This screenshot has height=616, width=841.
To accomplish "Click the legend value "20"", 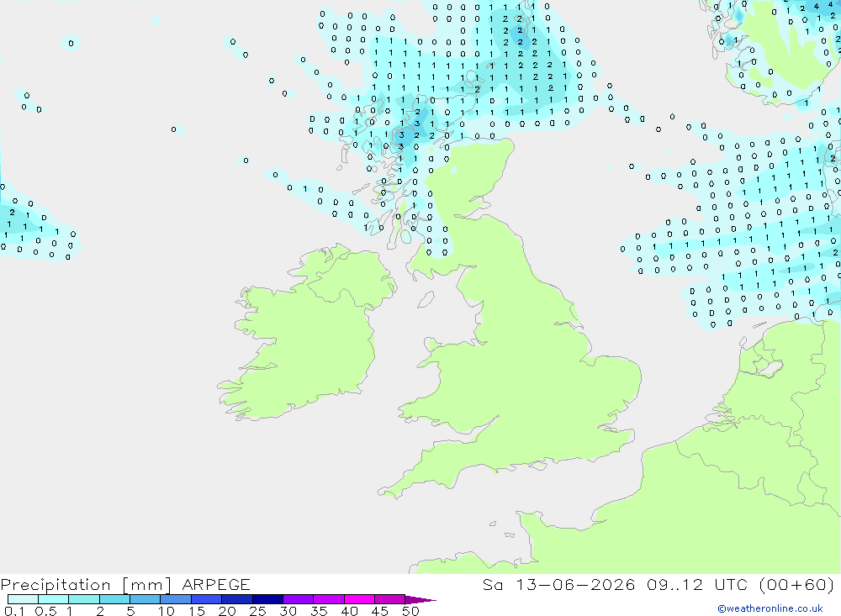I will click(227, 611).
